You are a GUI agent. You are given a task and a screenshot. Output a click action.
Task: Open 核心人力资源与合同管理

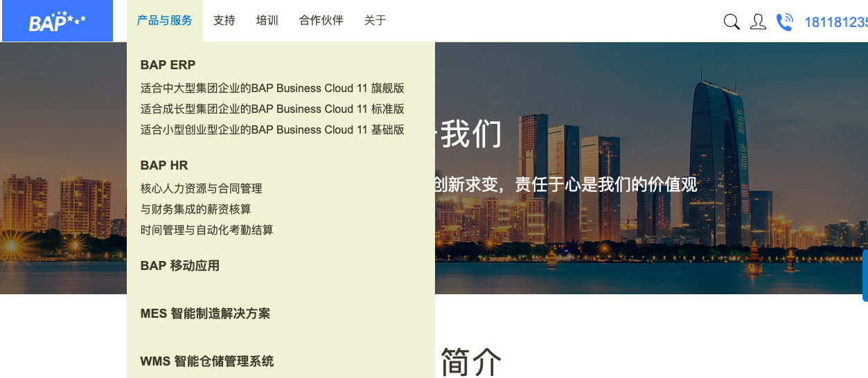202,188
